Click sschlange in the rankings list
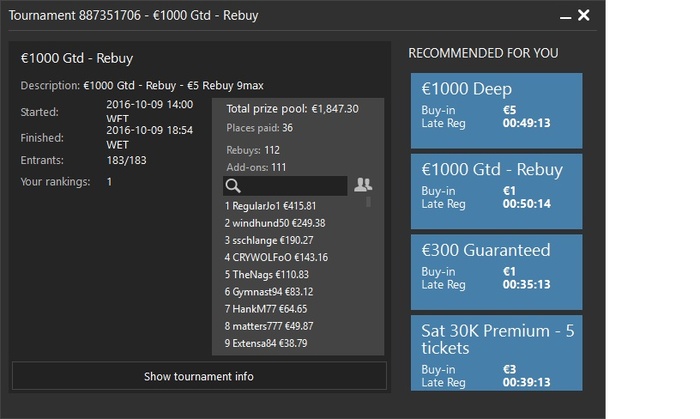The height and width of the screenshot is (419, 700). (x=268, y=240)
